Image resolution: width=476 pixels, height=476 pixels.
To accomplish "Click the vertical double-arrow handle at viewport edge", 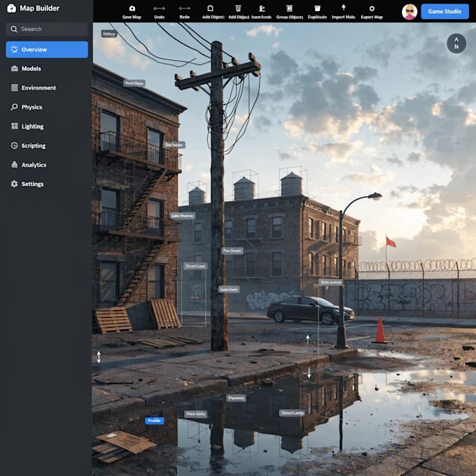I will 99,357.
